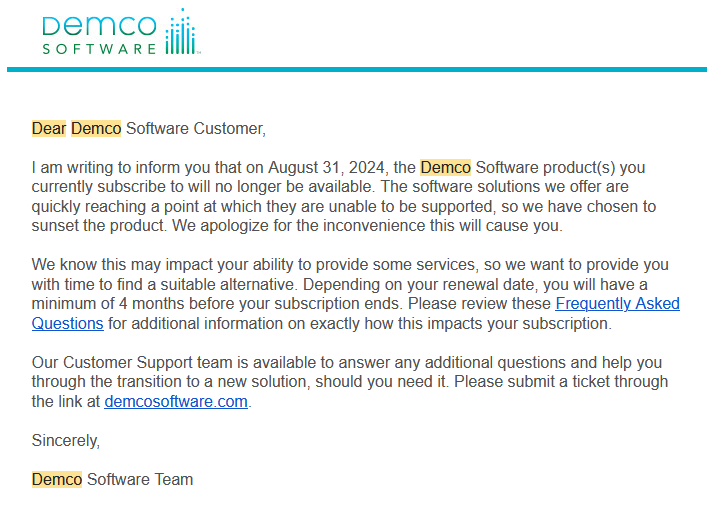This screenshot has height=527, width=722.
Task: Click the date 'August 31, 2024'
Action: click(328, 168)
